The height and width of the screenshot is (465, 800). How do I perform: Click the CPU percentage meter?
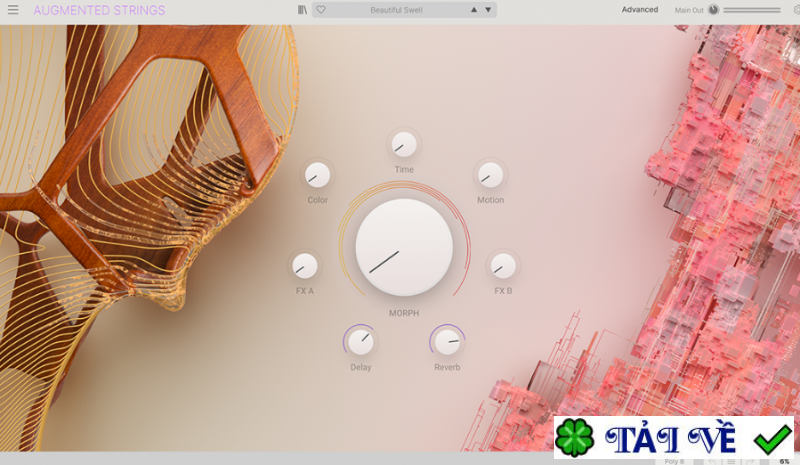[x=784, y=461]
